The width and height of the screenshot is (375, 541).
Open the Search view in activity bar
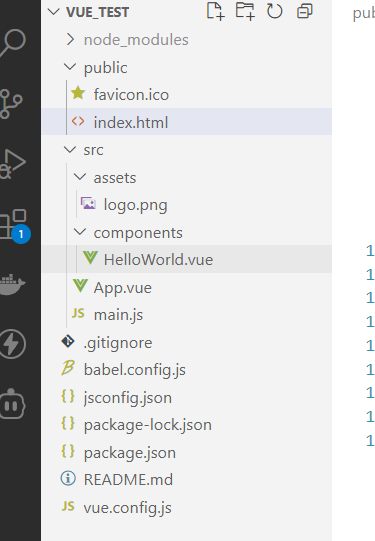(13, 42)
